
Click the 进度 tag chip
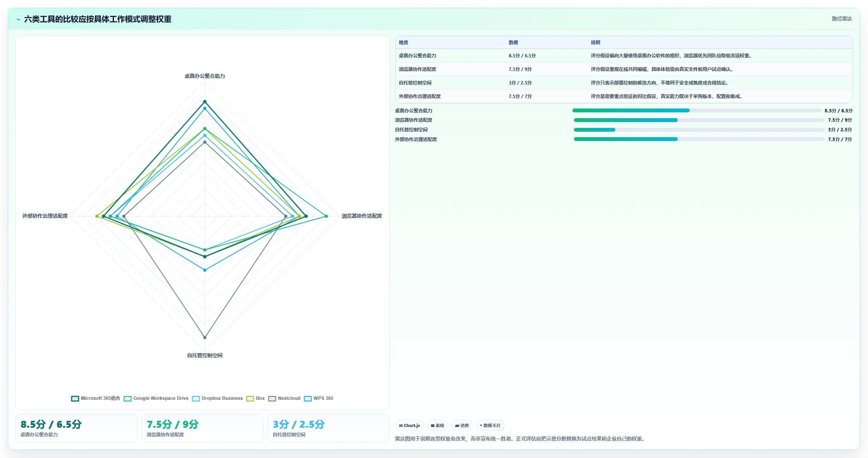click(x=462, y=425)
